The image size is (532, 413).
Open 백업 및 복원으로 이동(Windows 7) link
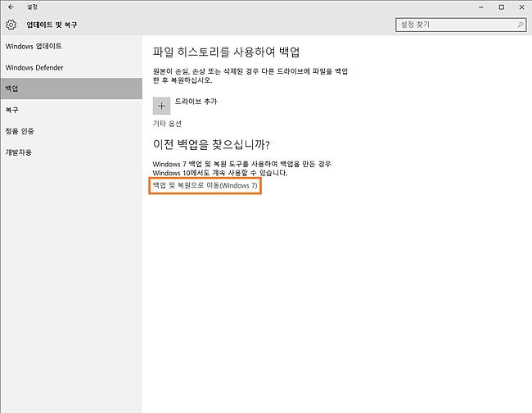coord(205,185)
